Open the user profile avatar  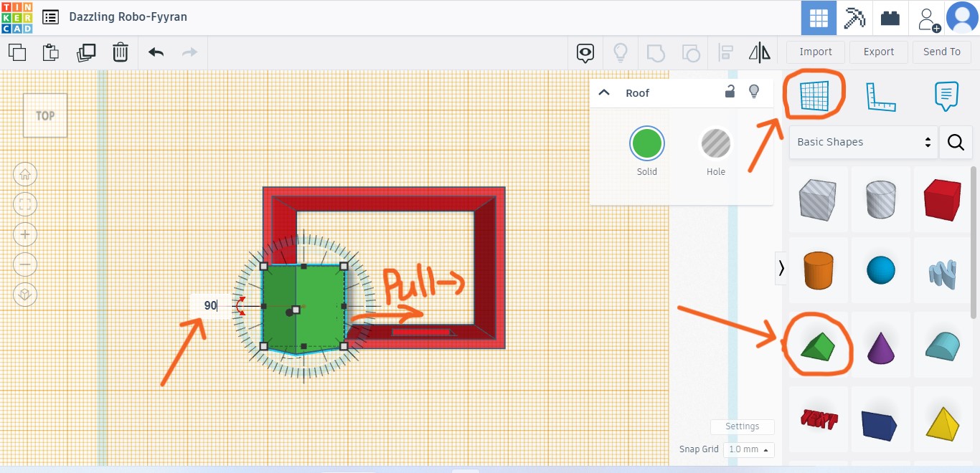point(963,18)
